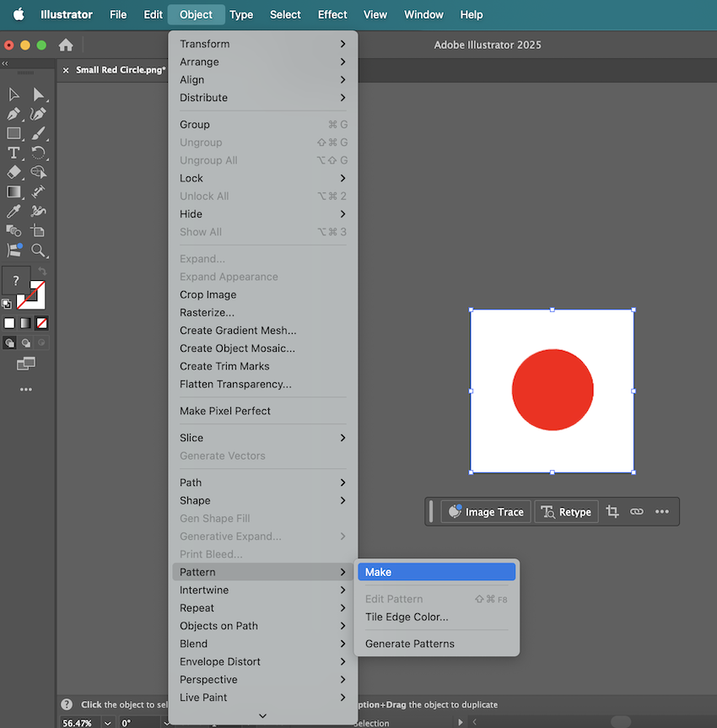Switch to the Small Red Circle.png document tab
The image size is (717, 728).
click(116, 70)
